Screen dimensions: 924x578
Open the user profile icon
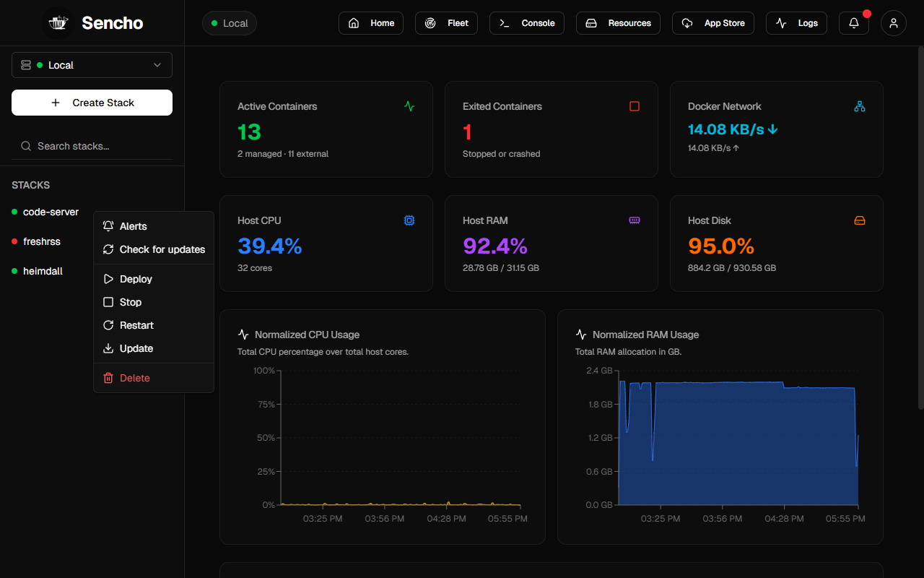click(894, 23)
